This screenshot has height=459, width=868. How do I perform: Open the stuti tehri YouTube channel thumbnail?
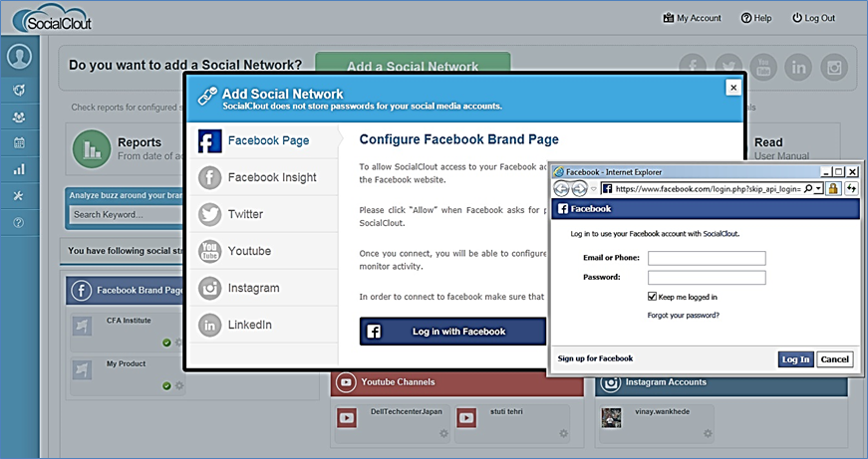pyautogui.click(x=466, y=418)
